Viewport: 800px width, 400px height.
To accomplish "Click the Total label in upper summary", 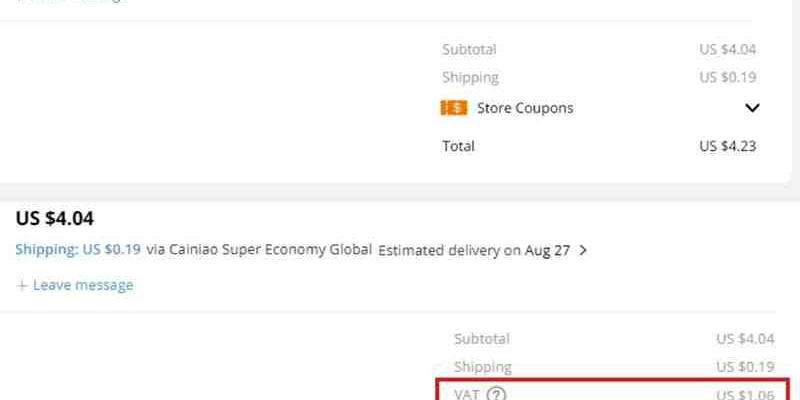I will pos(458,146).
